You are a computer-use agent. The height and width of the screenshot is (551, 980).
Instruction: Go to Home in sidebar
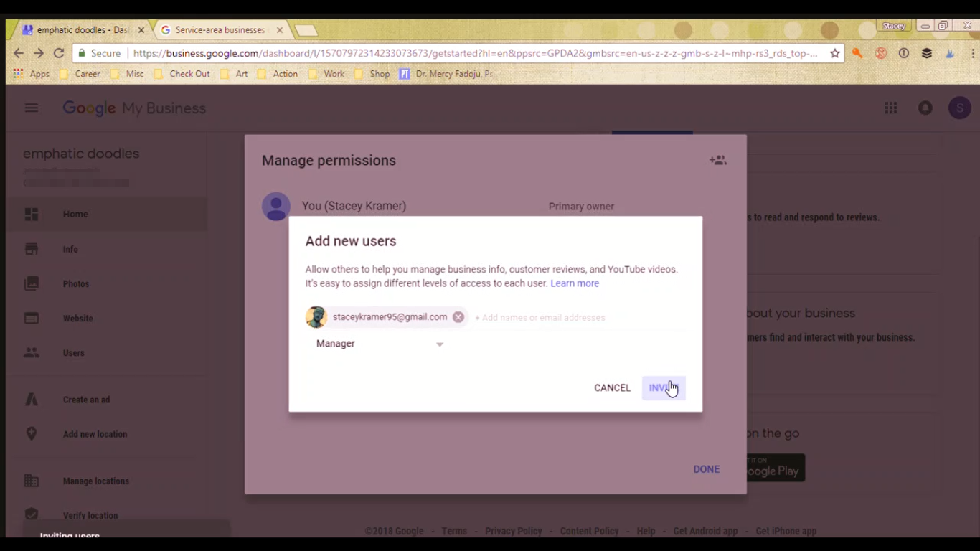pyautogui.click(x=106, y=214)
